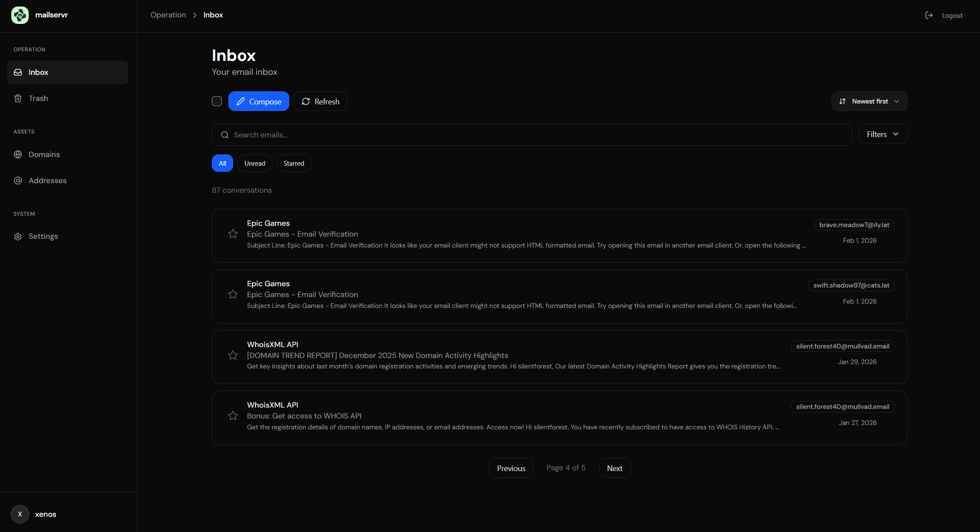Click inside the Search emails field

tap(391, 135)
